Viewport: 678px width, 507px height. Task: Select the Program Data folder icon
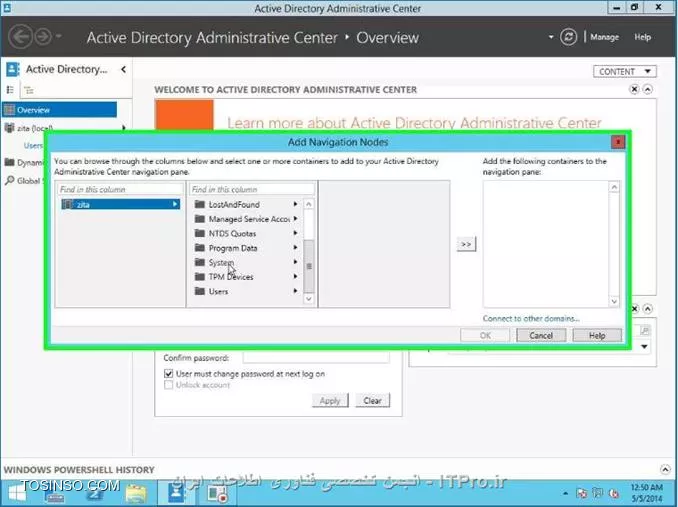tap(199, 248)
